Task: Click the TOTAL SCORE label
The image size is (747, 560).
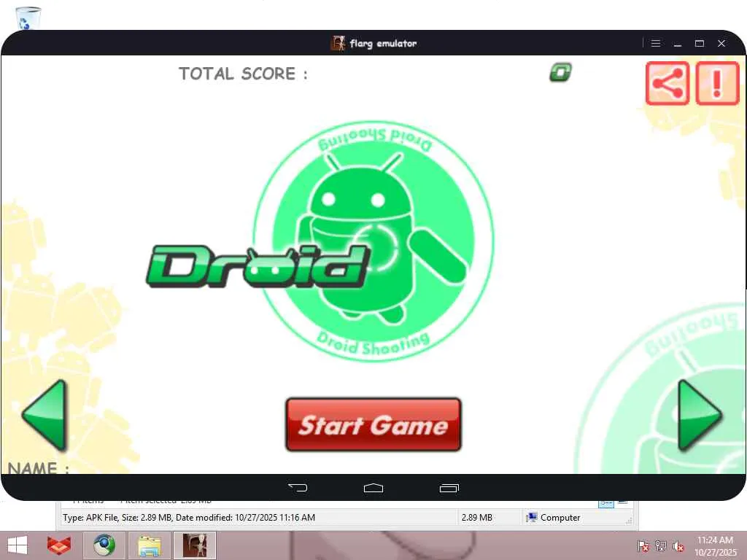Action: coord(243,74)
